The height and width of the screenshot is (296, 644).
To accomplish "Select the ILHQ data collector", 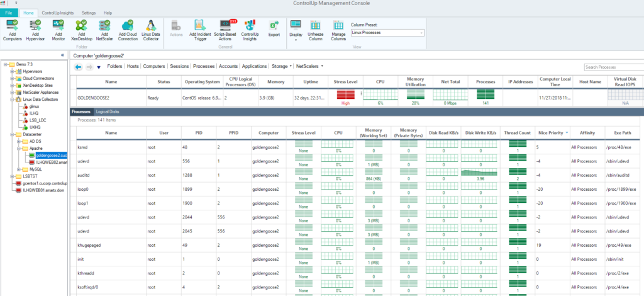I will point(34,113).
